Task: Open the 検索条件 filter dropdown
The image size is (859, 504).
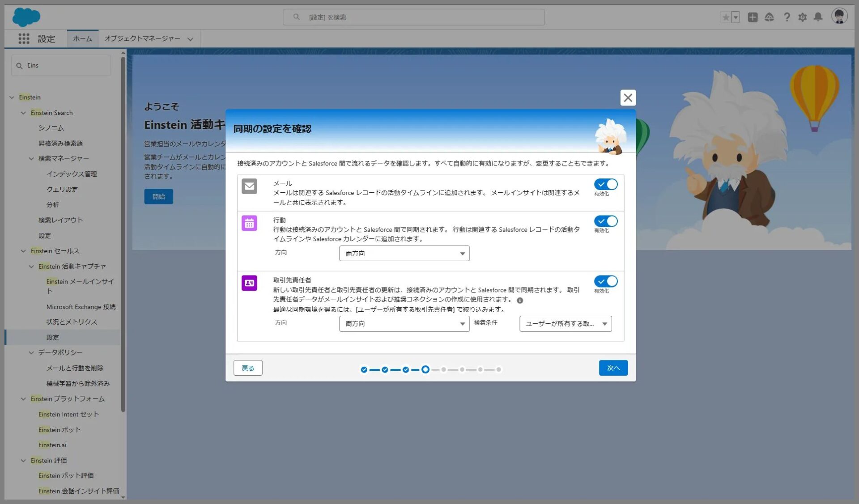Action: tap(566, 324)
